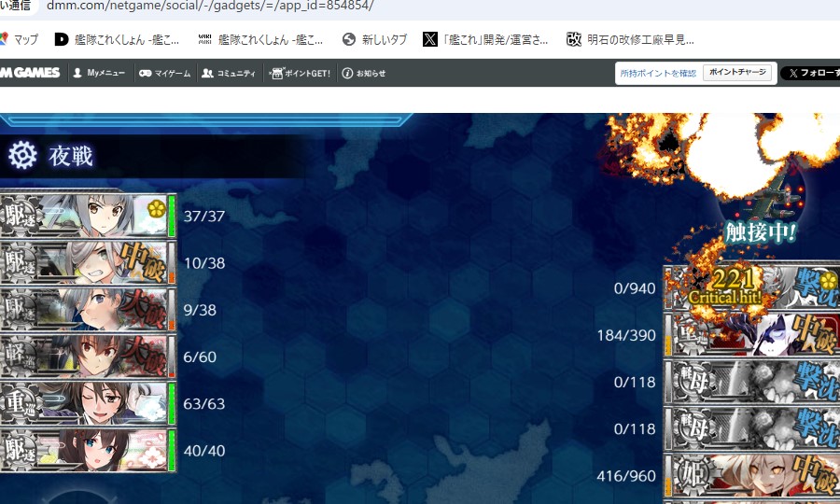840x504 pixels.
Task: Click the 夜戦 night battle title text
Action: [71, 156]
